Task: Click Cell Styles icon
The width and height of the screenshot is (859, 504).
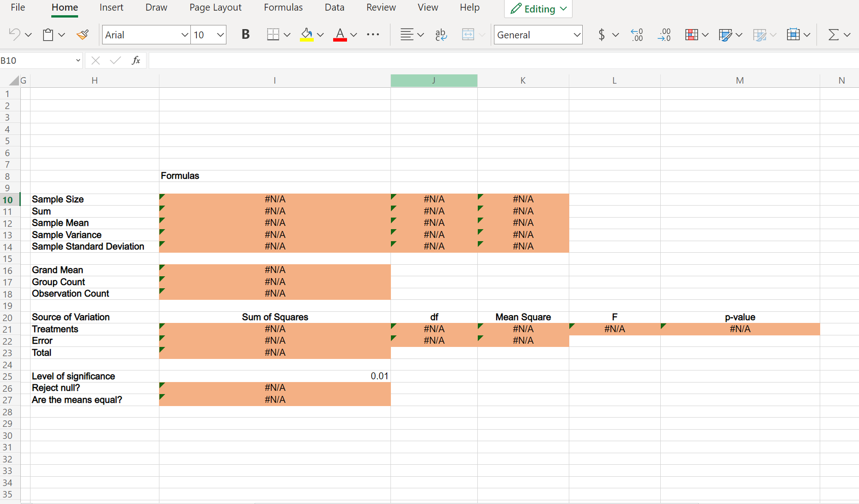Action: 759,35
